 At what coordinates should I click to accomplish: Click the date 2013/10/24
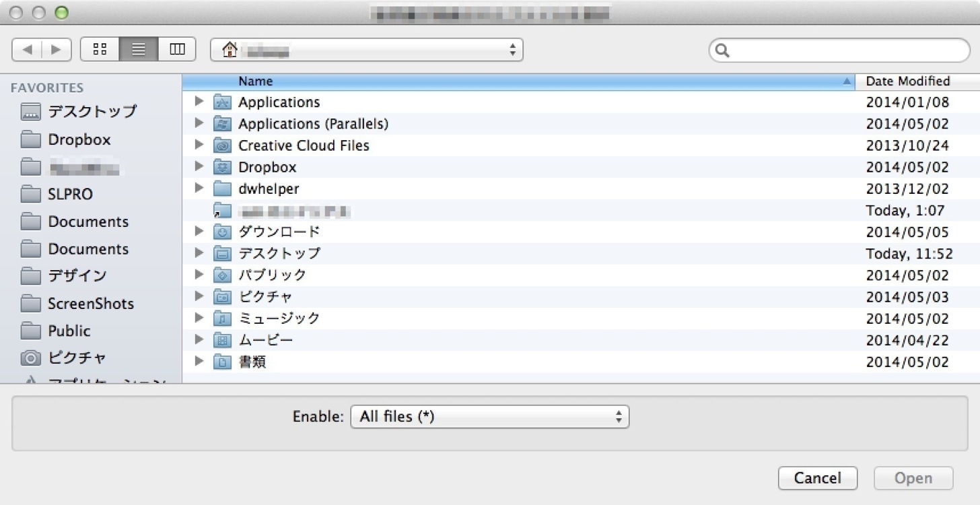907,145
